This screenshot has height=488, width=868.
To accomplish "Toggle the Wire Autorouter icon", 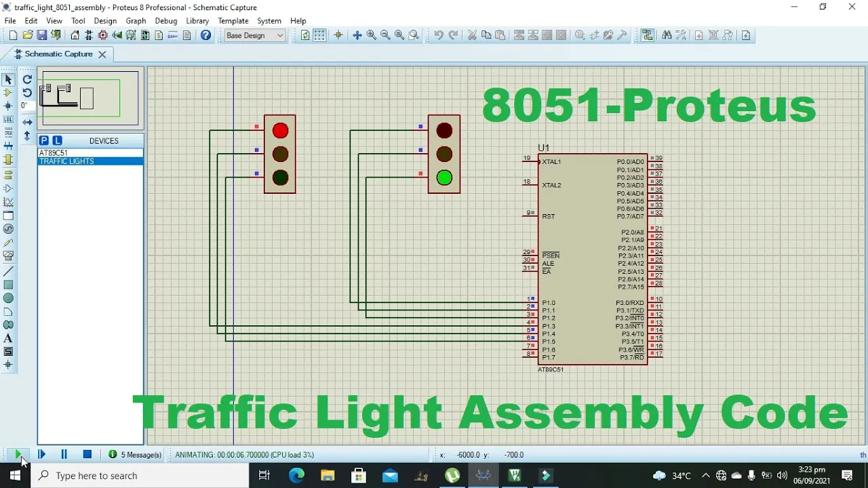I will [648, 35].
